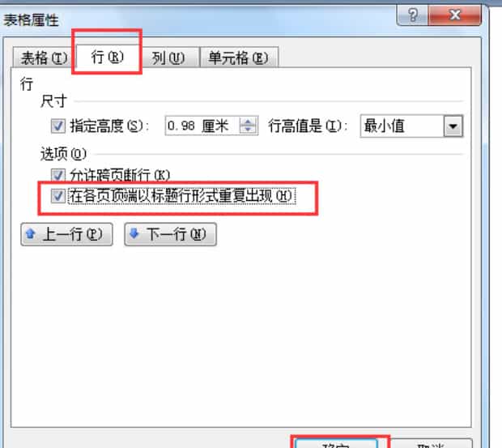Go to the next row with 下一行

pyautogui.click(x=170, y=234)
